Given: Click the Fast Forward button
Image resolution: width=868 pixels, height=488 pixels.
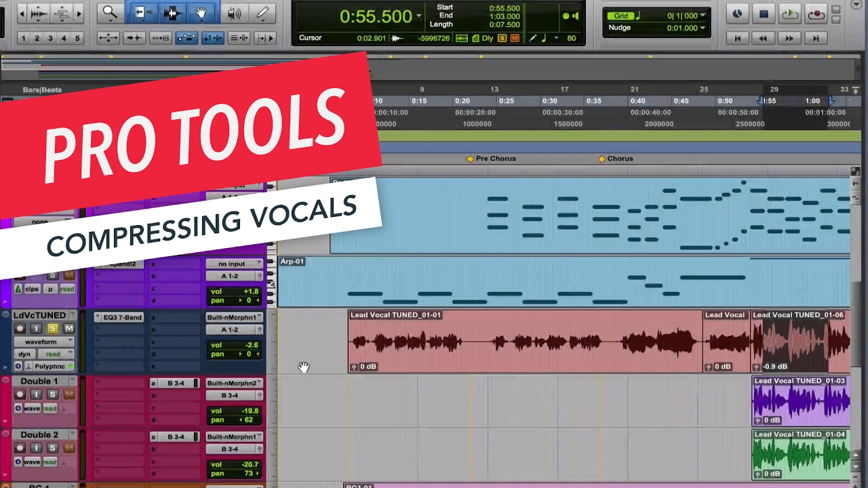Looking at the screenshot, I should [x=789, y=39].
